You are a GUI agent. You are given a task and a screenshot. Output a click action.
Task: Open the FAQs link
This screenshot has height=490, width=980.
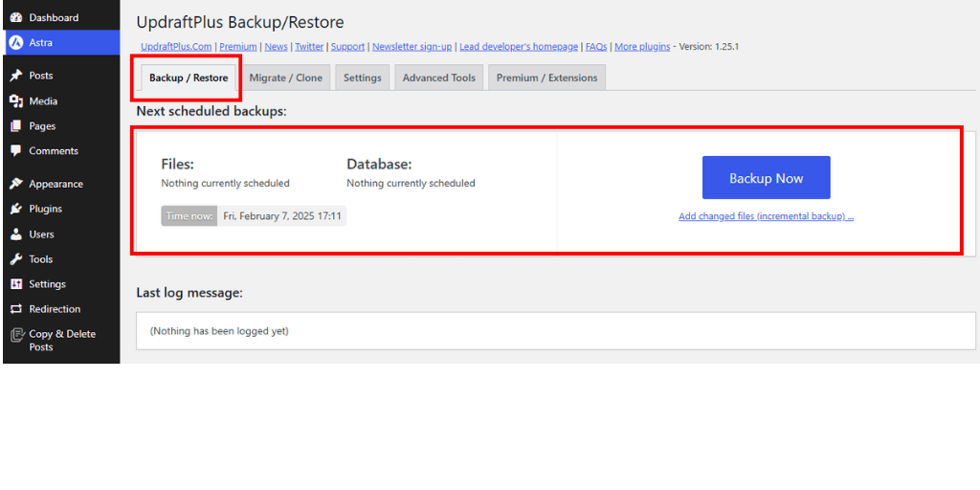(x=596, y=46)
